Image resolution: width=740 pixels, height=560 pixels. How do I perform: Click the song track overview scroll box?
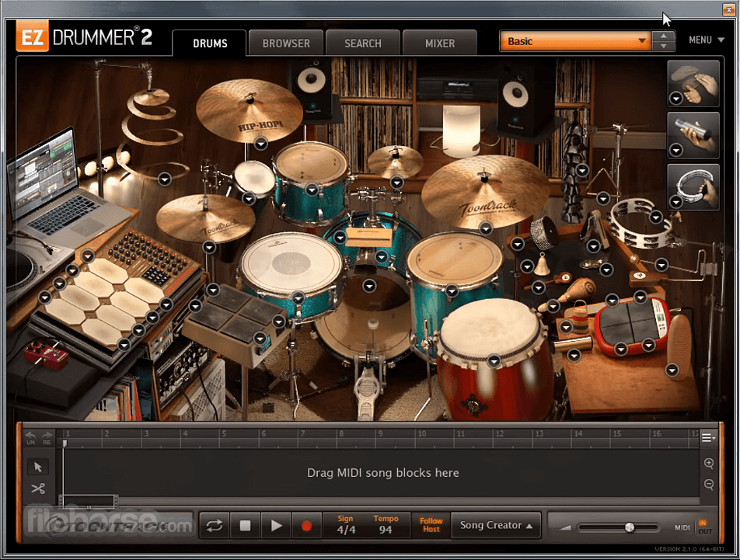[89, 501]
